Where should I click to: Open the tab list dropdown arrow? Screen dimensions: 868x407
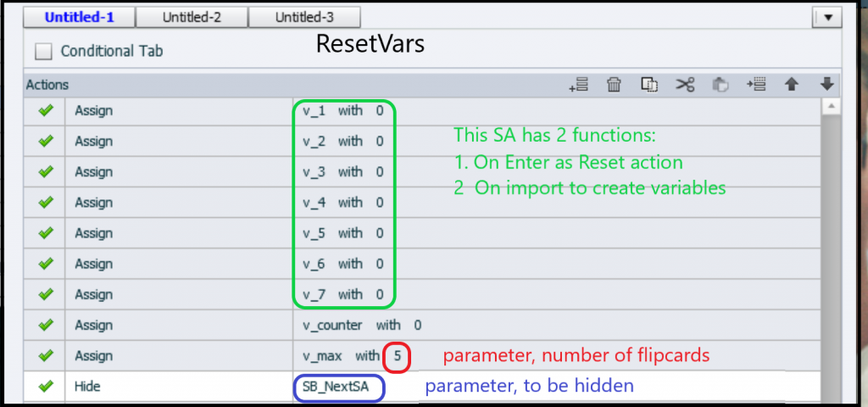[827, 17]
